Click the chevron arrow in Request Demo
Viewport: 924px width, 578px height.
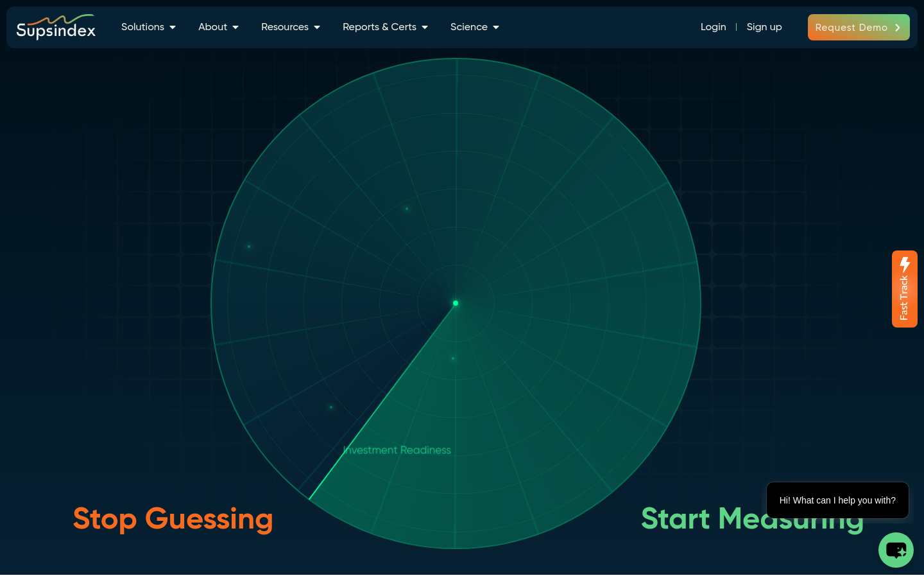click(898, 28)
